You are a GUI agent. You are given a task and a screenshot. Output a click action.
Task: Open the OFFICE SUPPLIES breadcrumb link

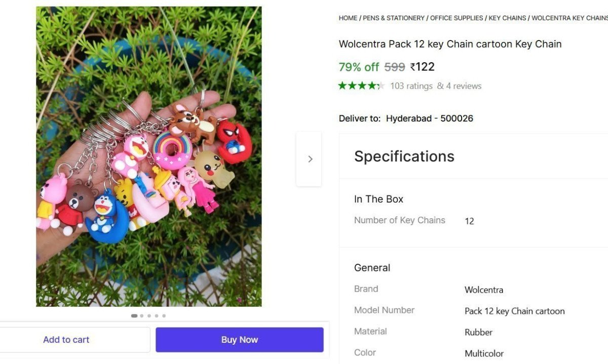click(x=455, y=18)
